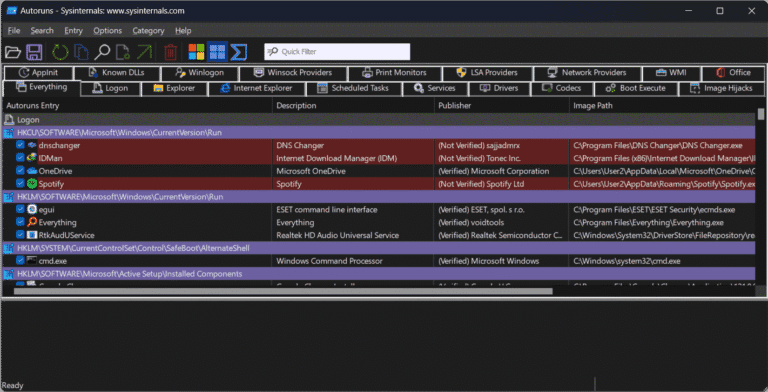Switch to the Logon tab
The image size is (768, 392).
coord(110,88)
